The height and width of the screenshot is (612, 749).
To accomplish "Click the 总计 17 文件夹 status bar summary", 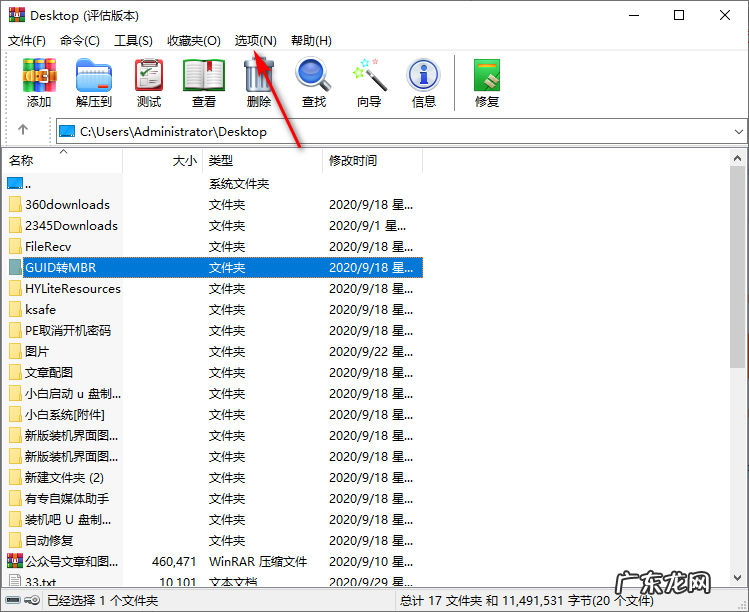I will point(526,601).
